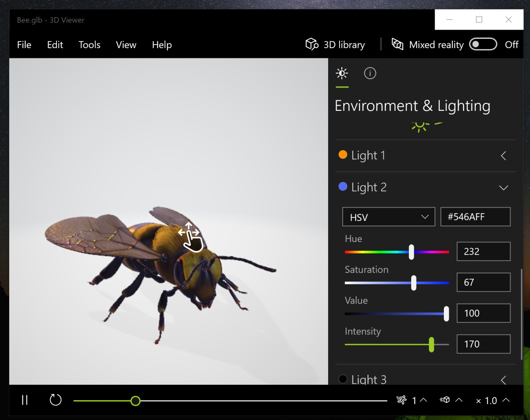Open the playback speed x 1.0 menu
530x420 pixels.
pyautogui.click(x=492, y=401)
